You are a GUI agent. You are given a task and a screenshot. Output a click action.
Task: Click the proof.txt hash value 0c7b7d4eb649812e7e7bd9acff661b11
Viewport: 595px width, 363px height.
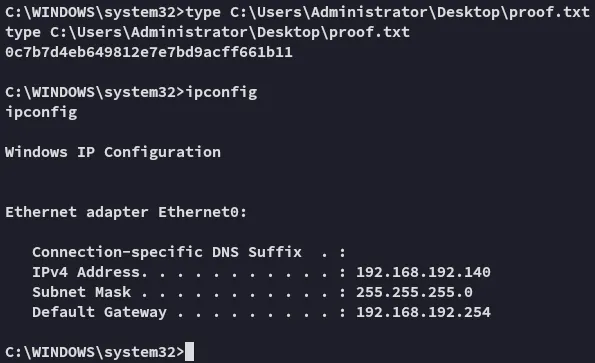pyautogui.click(x=149, y=52)
